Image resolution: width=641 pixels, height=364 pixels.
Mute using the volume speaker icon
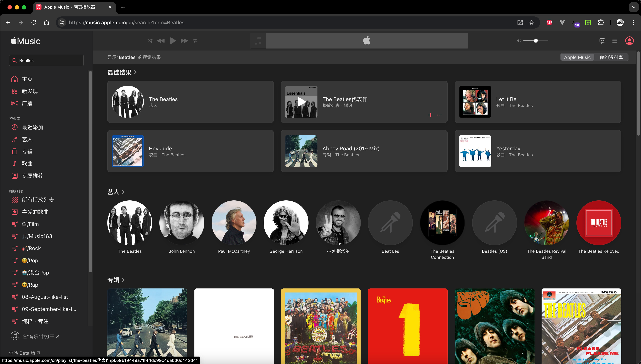[519, 41]
